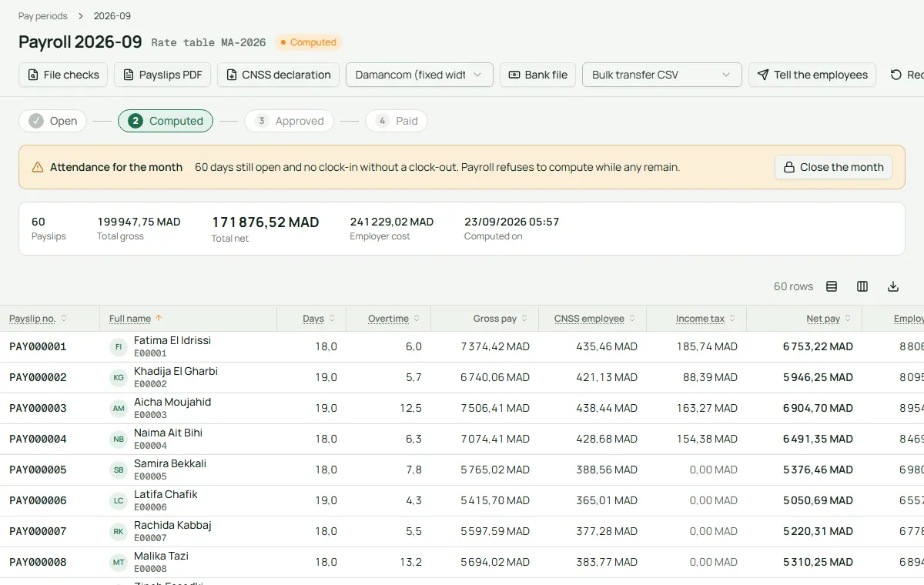The image size is (924, 585).
Task: Click the name Malika Tazi
Action: tap(161, 556)
